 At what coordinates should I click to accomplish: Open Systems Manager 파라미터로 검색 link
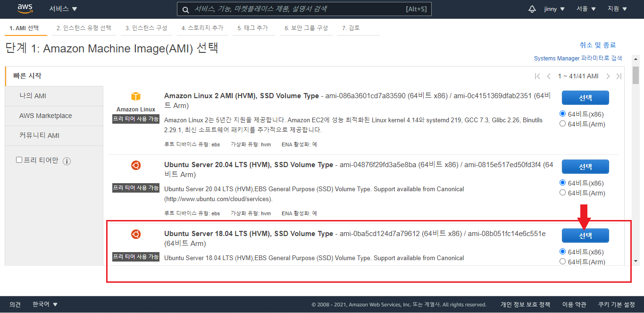pyautogui.click(x=578, y=58)
